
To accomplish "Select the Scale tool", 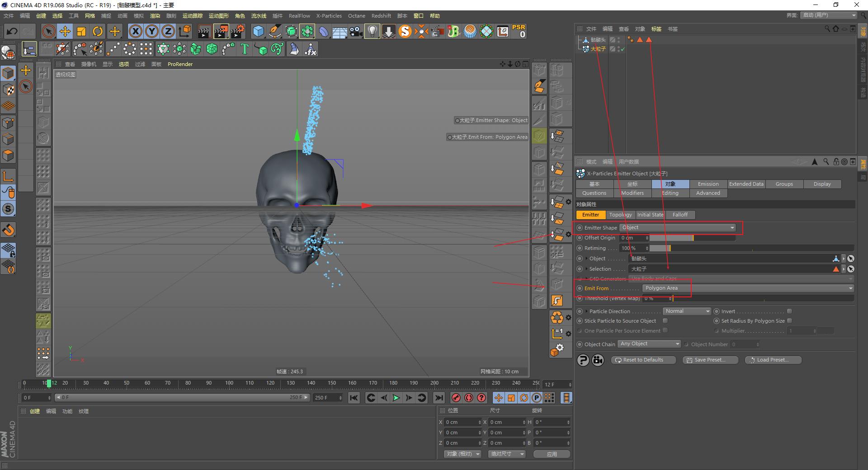I will pos(81,31).
